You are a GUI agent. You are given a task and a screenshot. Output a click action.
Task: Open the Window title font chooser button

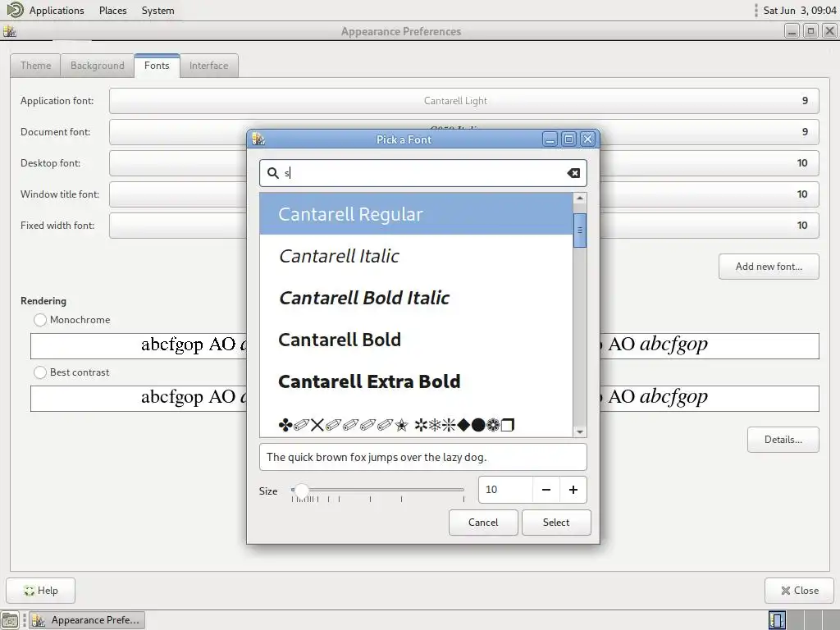click(x=464, y=194)
